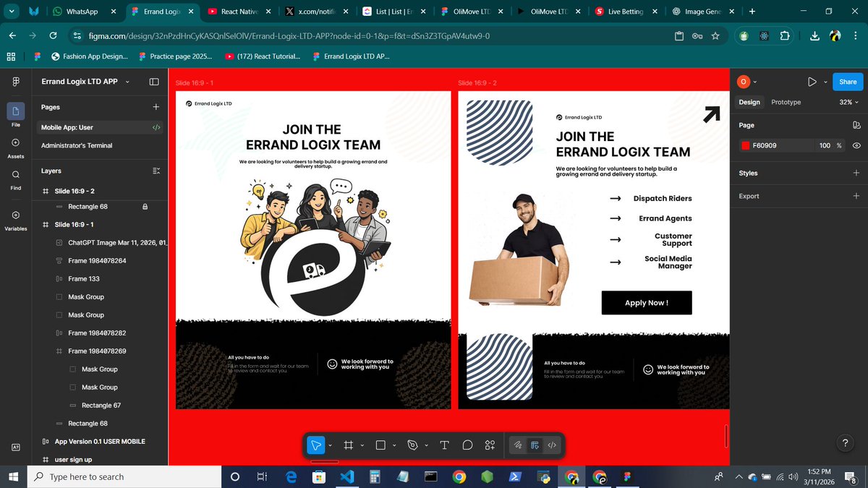Present the prototype with play icon
The image size is (868, 488).
tap(812, 82)
